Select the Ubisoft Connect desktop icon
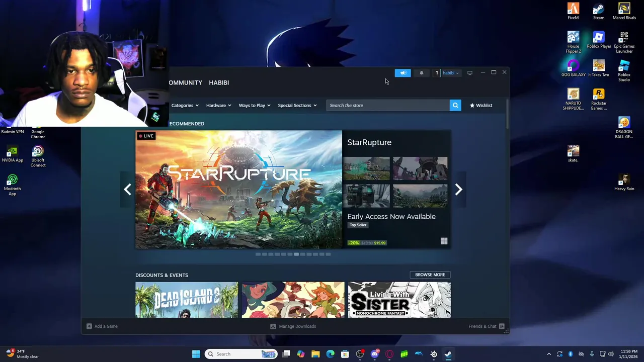644x362 pixels. point(38,156)
